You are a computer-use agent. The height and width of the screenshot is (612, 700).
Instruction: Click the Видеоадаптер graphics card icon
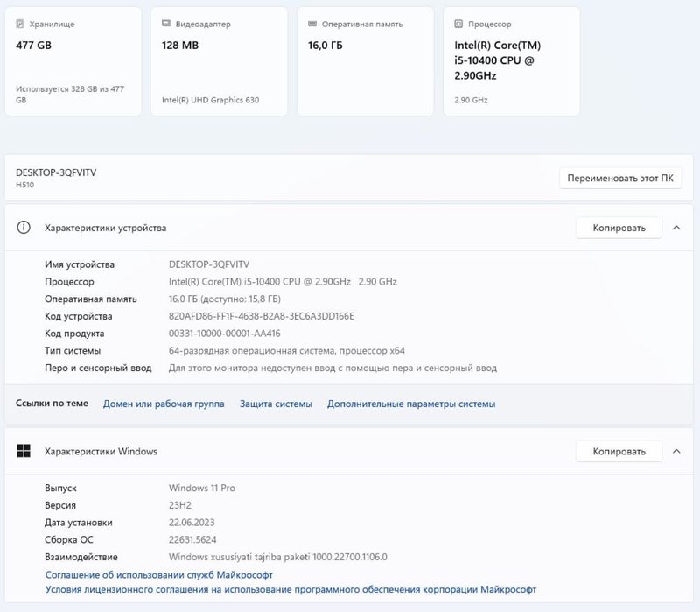pyautogui.click(x=166, y=24)
